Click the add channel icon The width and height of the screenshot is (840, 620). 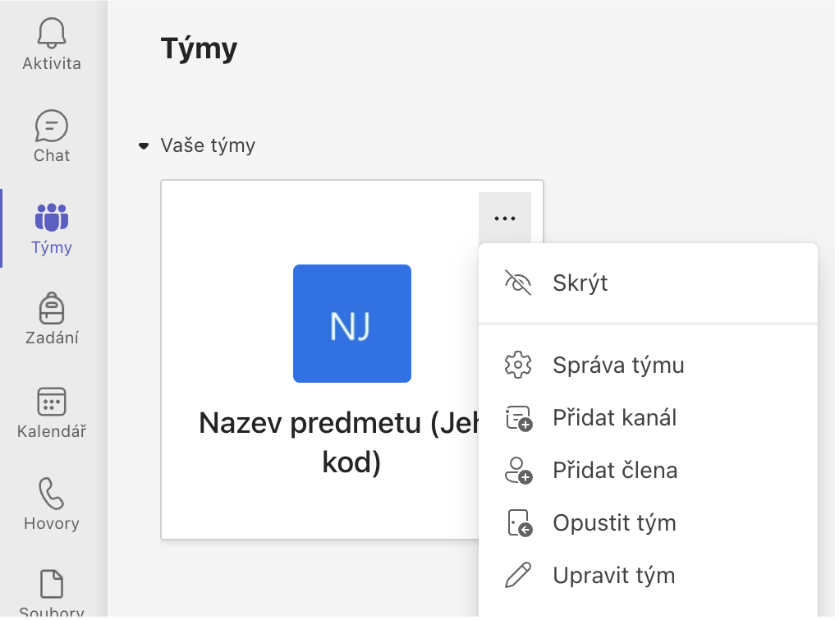pyautogui.click(x=519, y=419)
